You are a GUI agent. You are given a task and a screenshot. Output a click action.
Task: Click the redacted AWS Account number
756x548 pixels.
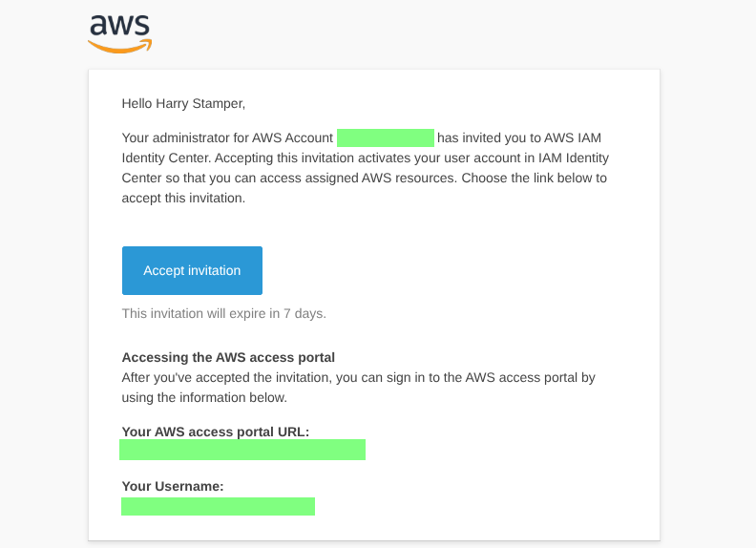click(386, 137)
